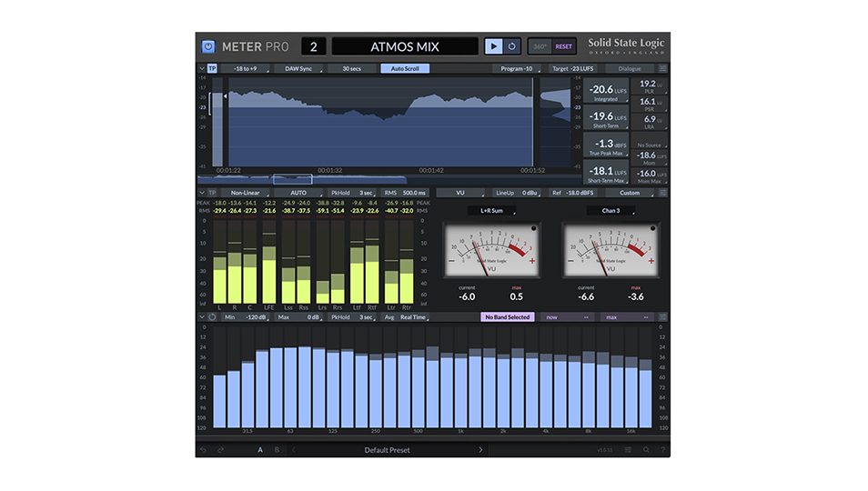Click the left VU meter peak LED

pyautogui.click(x=534, y=228)
